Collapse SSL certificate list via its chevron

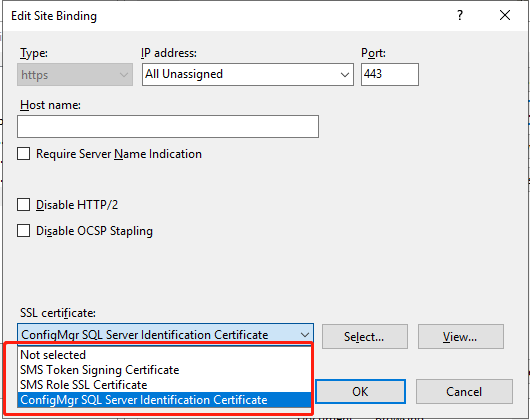coord(305,335)
